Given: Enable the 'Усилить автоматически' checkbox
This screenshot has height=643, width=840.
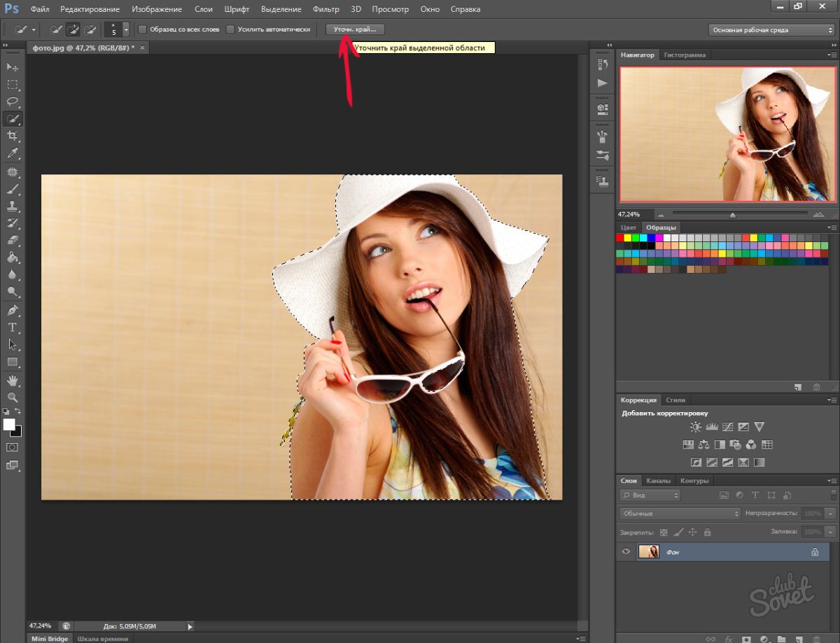Looking at the screenshot, I should point(230,29).
